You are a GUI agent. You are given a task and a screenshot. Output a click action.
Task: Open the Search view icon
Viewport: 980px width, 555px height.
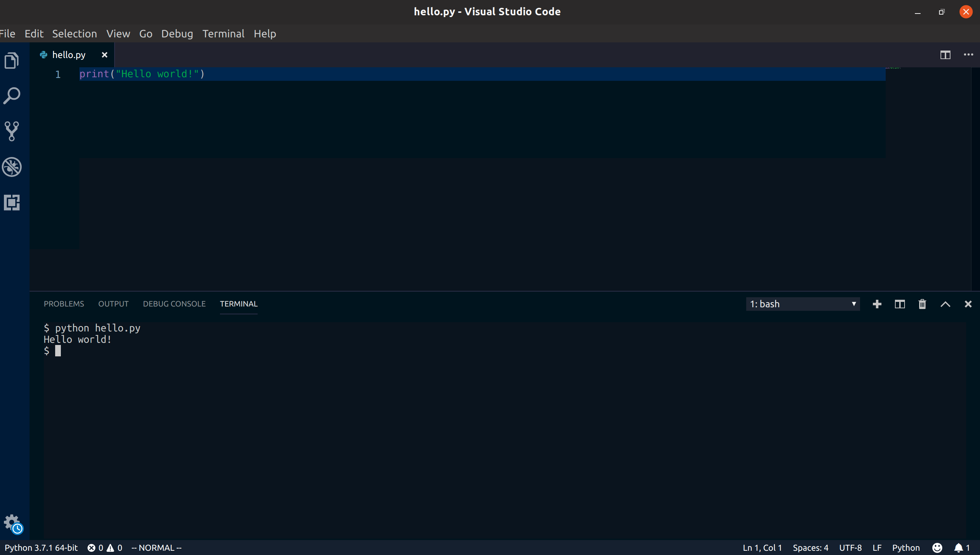(x=12, y=96)
